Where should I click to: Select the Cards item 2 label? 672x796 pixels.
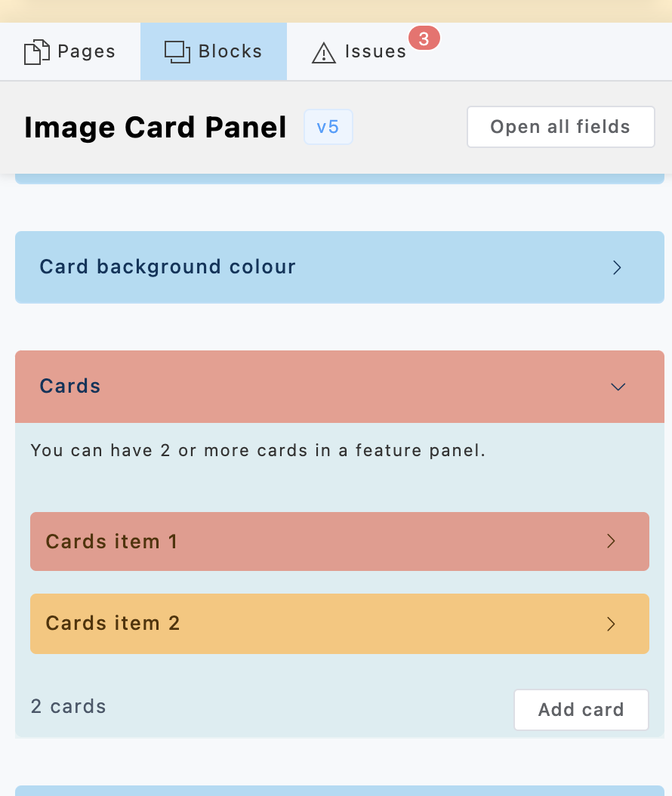[113, 623]
